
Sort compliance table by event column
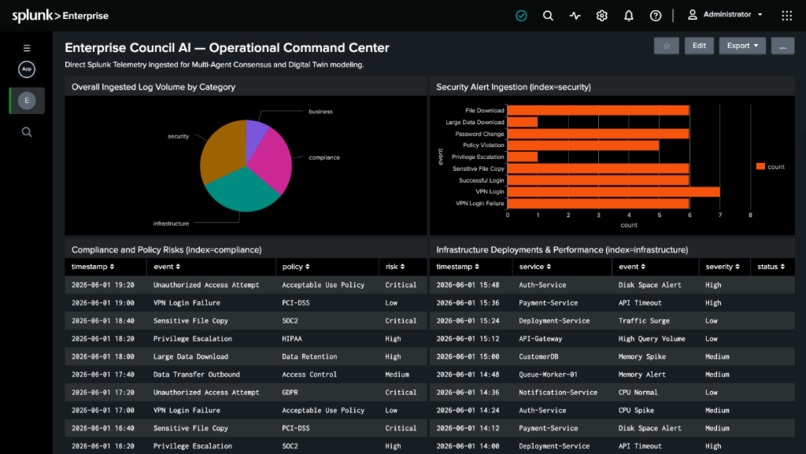pos(167,267)
